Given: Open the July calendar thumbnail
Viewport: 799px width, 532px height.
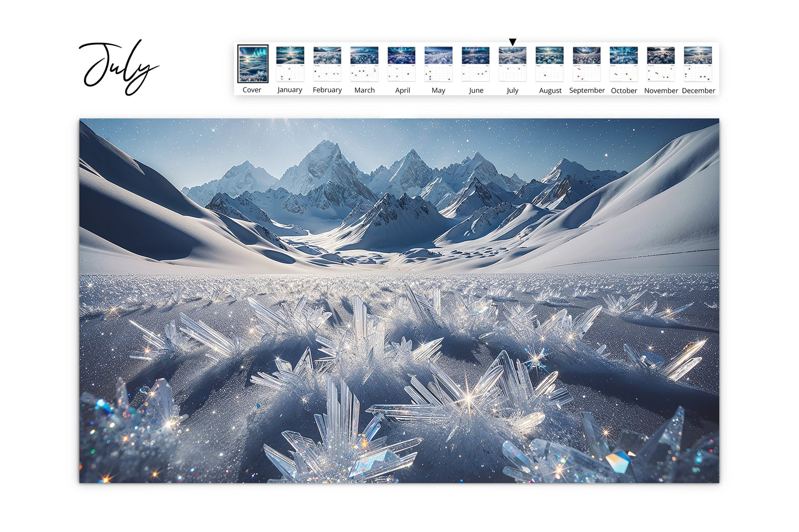Looking at the screenshot, I should 512,64.
